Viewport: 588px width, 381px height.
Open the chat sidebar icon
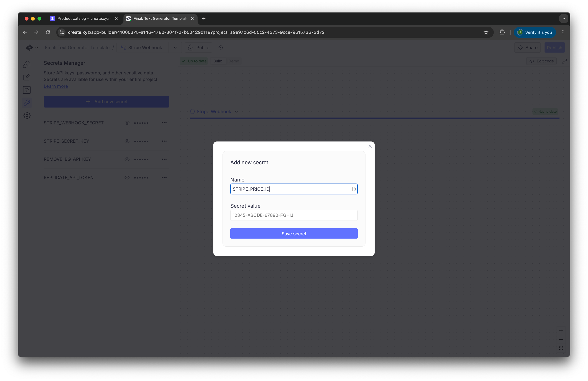(27, 64)
